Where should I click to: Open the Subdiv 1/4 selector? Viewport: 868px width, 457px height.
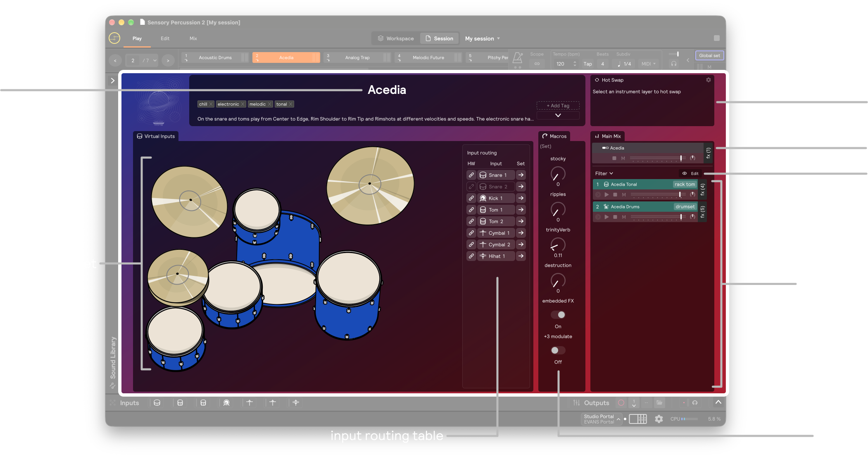pos(624,64)
